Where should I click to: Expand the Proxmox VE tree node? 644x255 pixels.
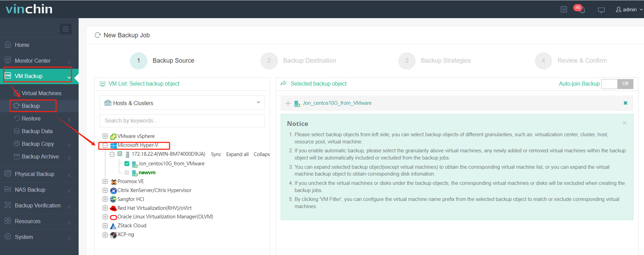tap(105, 181)
